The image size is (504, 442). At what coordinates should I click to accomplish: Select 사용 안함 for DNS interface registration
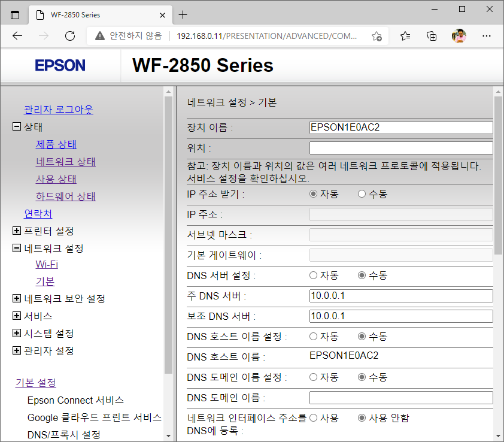pyautogui.click(x=362, y=418)
